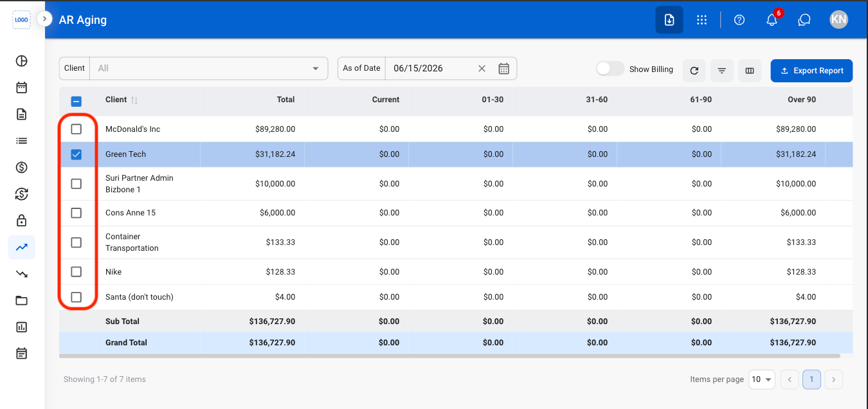Check the Container Transportation checkbox
Viewport: 868px width, 409px height.
pyautogui.click(x=76, y=242)
